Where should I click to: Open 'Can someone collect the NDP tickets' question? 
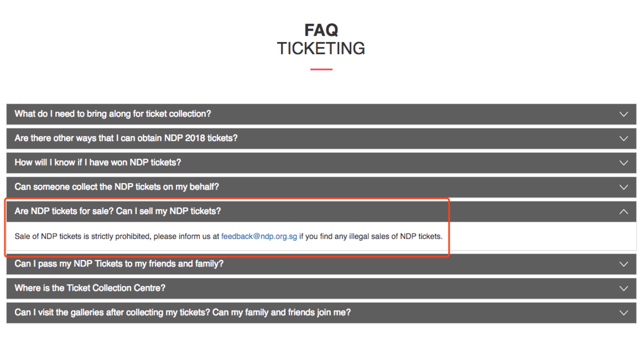(116, 187)
